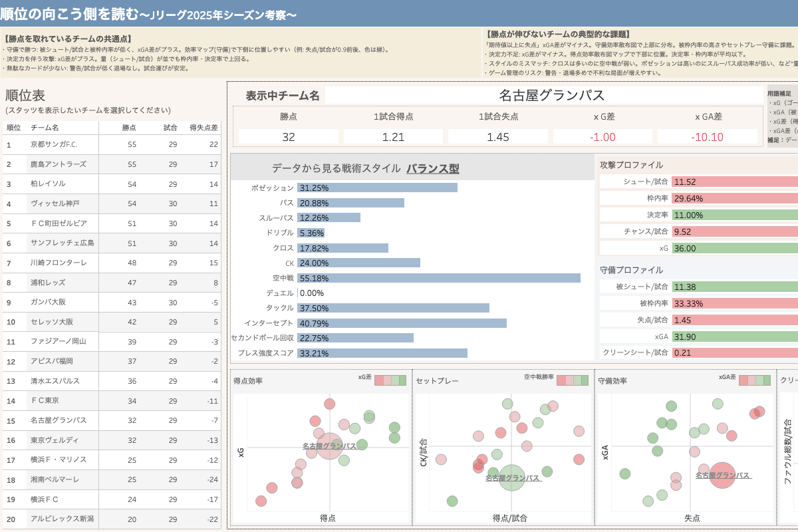Image resolution: width=798 pixels, height=532 pixels.
Task: Select the 枠内率 29.64% bar
Action: [735, 198]
